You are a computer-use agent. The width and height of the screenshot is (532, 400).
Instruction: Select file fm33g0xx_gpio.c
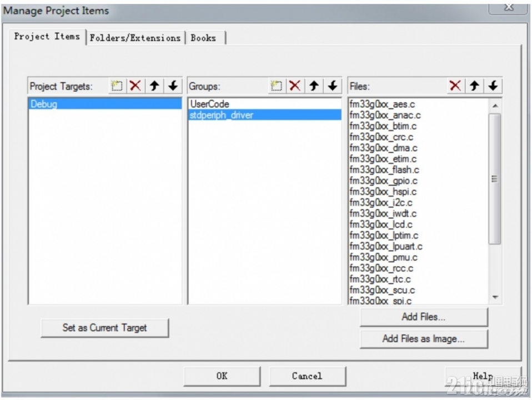tap(383, 181)
